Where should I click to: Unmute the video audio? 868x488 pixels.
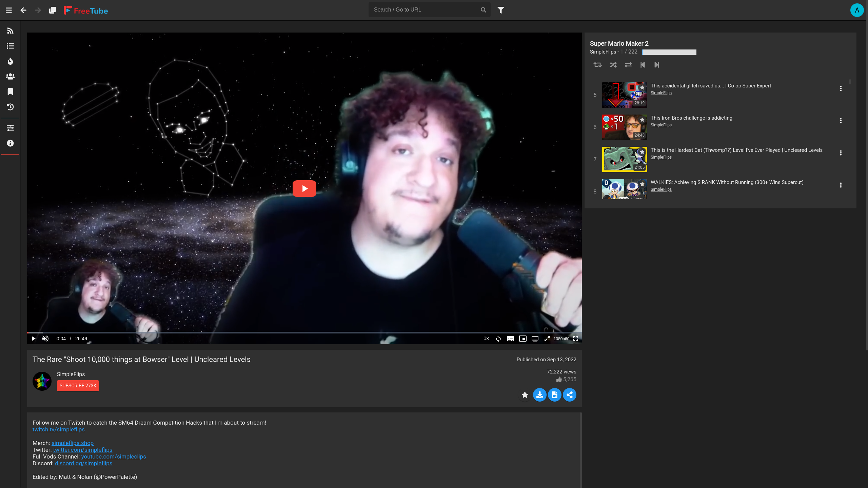tap(45, 339)
